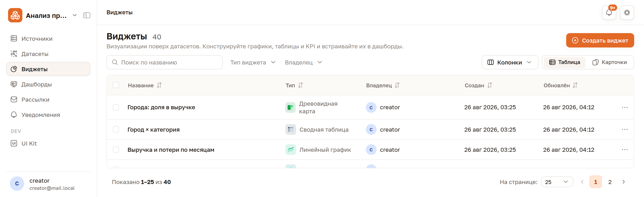This screenshot has height=197, width=644.
Task: Toggle the select-all header checkbox
Action: tap(116, 85)
